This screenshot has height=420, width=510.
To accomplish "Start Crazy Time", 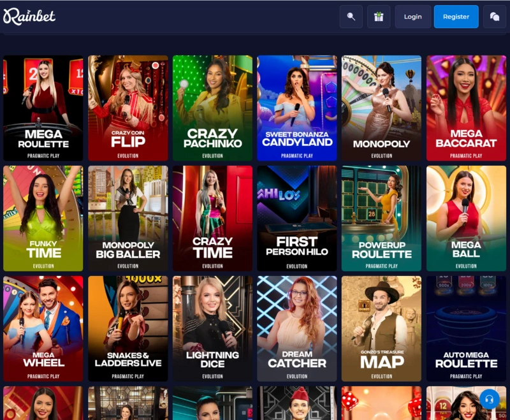I will click(x=212, y=217).
